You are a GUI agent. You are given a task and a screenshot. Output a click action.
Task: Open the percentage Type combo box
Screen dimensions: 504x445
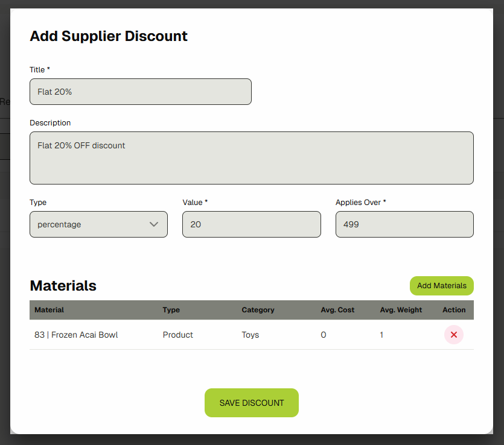91,224
